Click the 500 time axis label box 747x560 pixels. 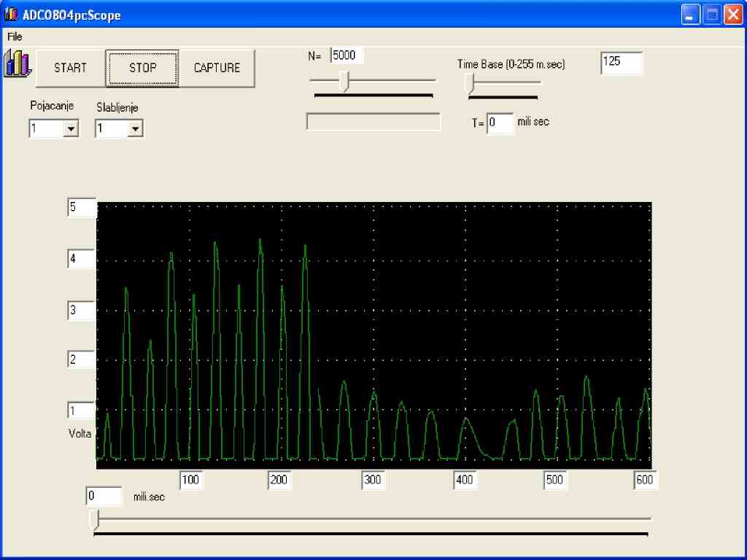point(555,480)
